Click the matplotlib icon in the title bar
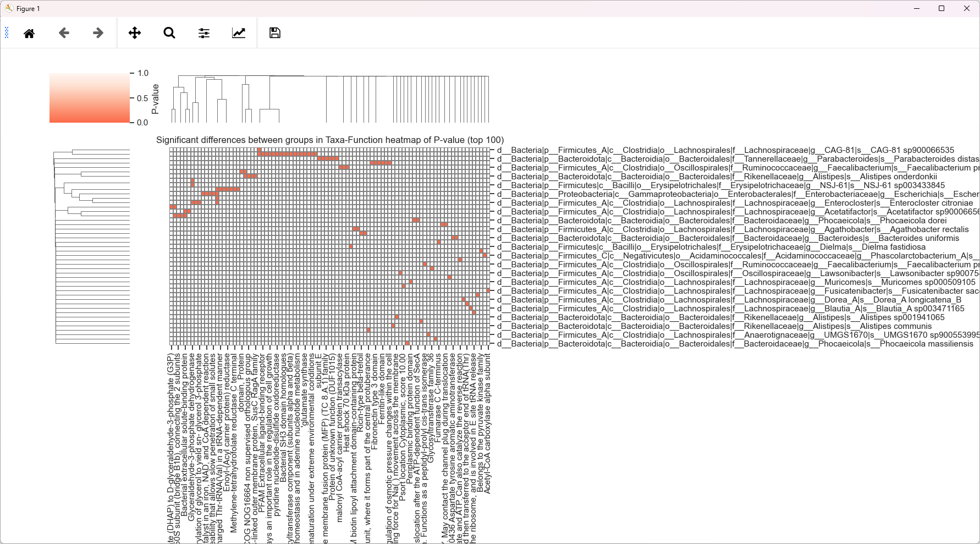Screen dimensions: 980x544 point(9,8)
